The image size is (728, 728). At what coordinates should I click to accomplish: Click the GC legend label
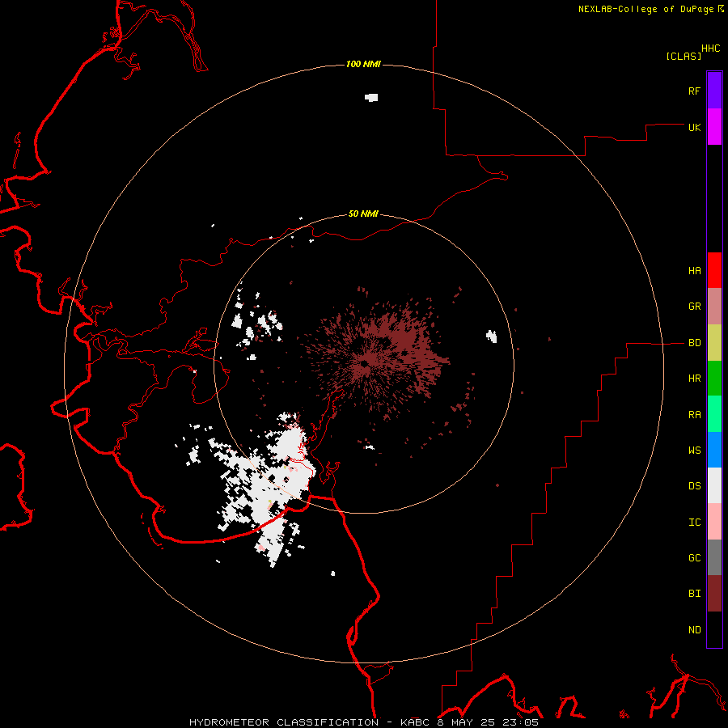[694, 558]
